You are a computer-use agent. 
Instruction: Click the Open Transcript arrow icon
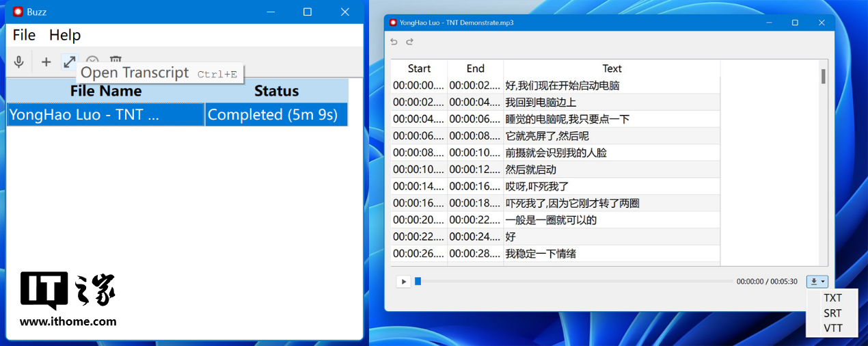[x=70, y=62]
